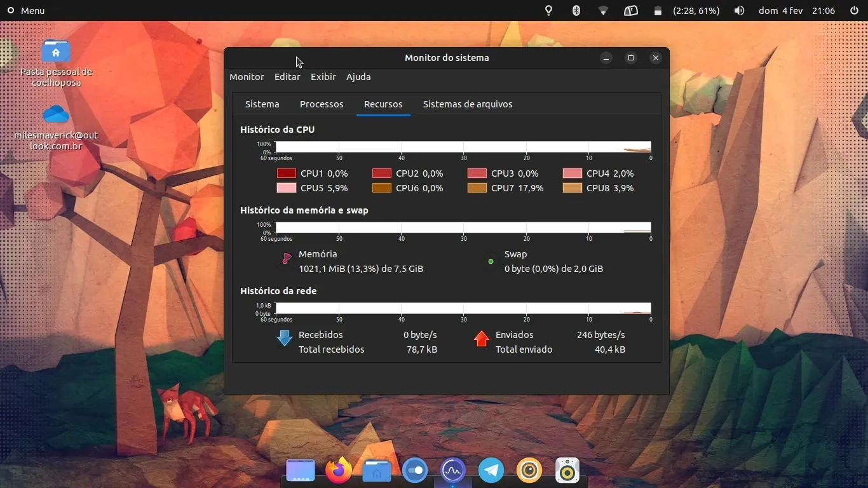Click System Monitor icon in the dock
868x488 pixels.
453,471
